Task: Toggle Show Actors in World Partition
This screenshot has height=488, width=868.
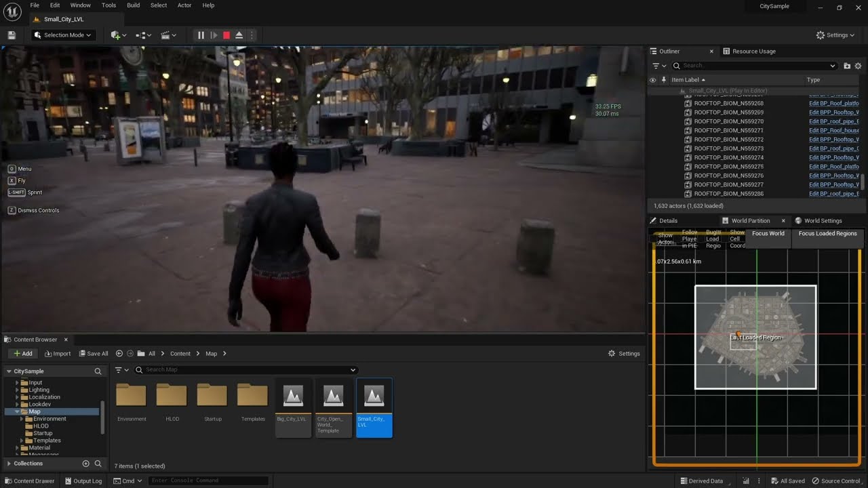Action: click(x=665, y=239)
